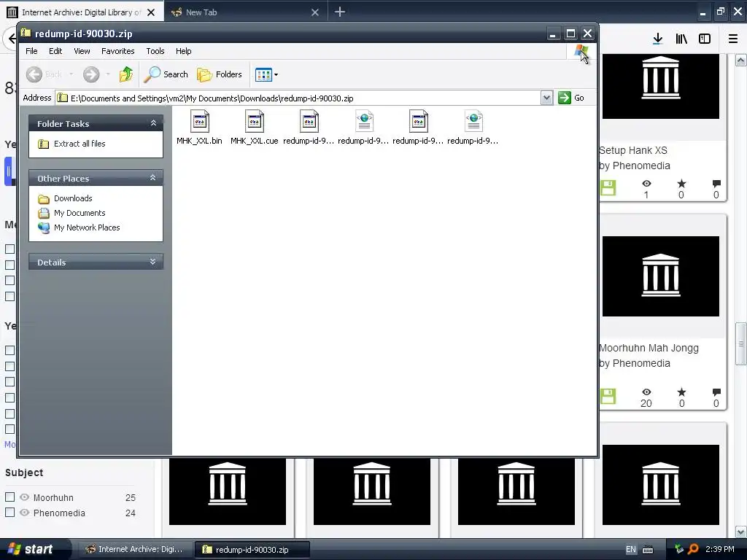Viewport: 747px width, 560px height.
Task: Open the Firefox hamburger menu
Action: (733, 39)
